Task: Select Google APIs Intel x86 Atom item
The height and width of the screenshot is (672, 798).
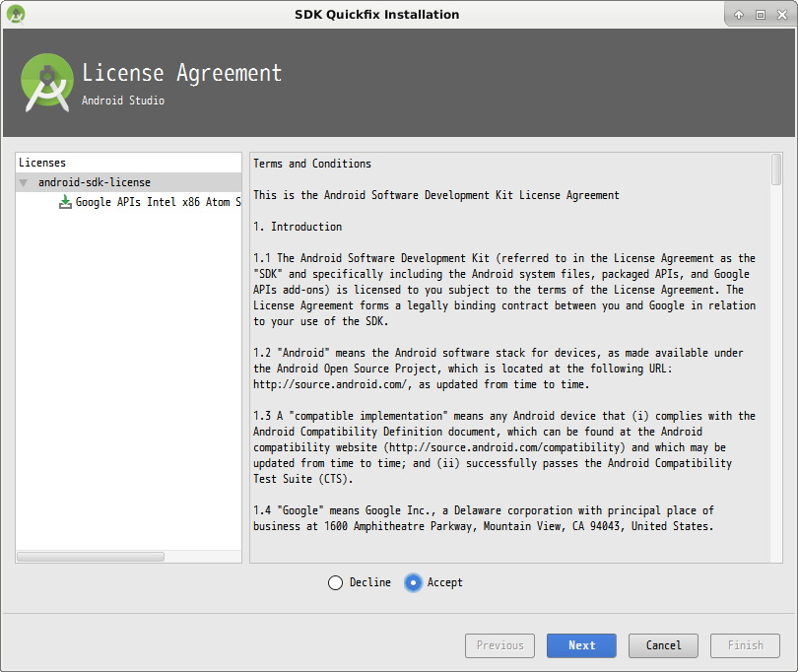Action: (158, 202)
